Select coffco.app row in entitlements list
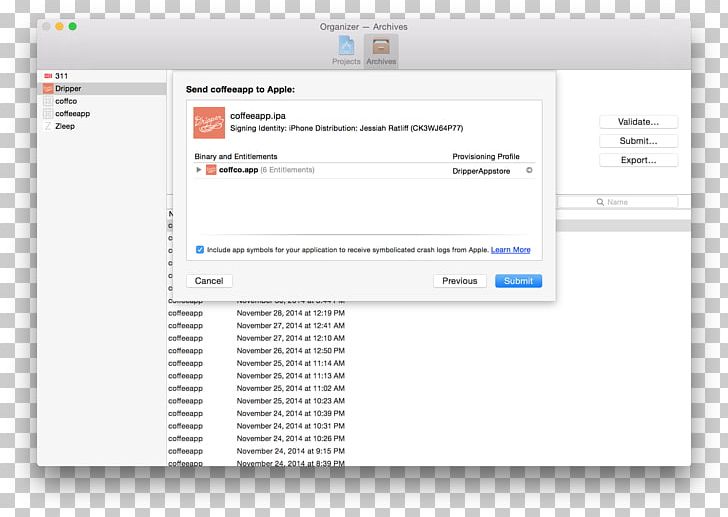This screenshot has height=517, width=728. click(x=364, y=170)
